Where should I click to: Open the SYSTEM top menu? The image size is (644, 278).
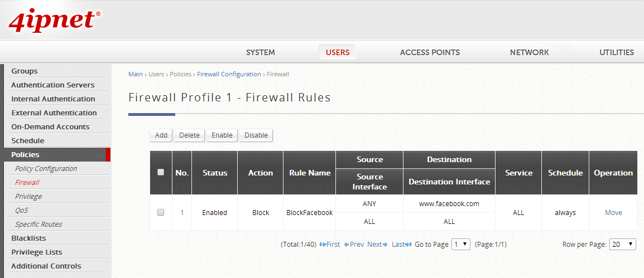(261, 52)
